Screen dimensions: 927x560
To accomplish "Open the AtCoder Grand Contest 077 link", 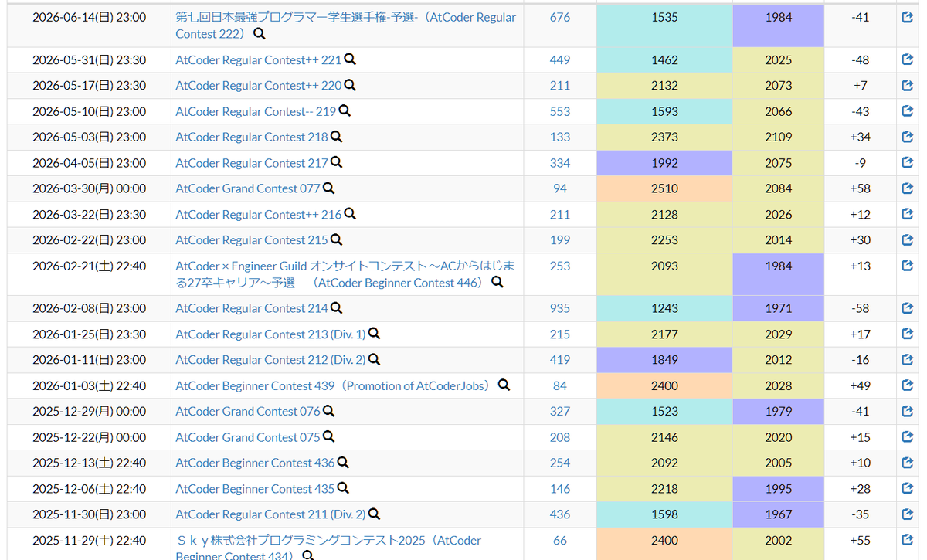I will point(248,188).
